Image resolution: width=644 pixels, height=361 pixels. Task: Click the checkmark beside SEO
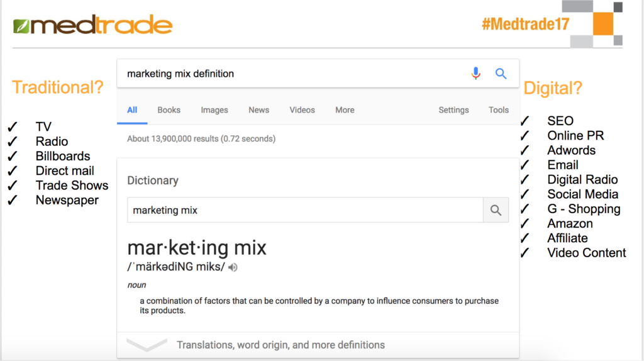[525, 121]
